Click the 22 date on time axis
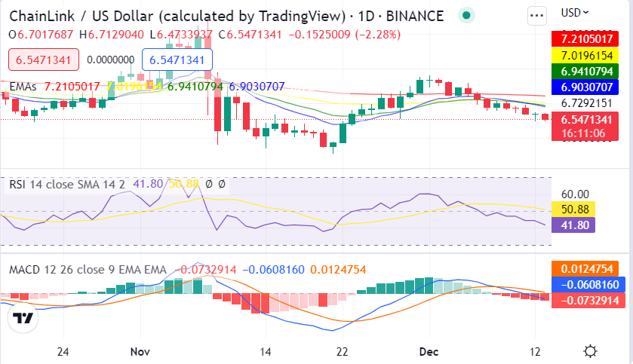The height and width of the screenshot is (364, 633). point(343,351)
